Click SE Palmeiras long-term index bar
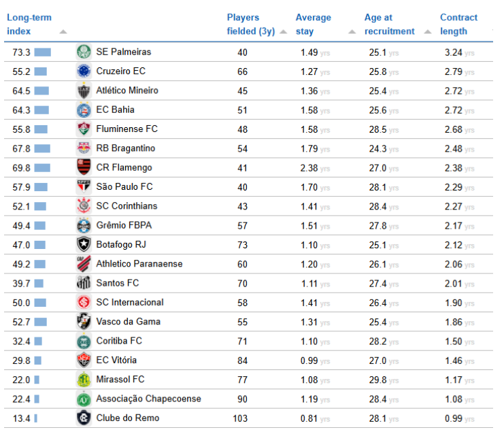The height and width of the screenshot is (432, 504). [43, 52]
